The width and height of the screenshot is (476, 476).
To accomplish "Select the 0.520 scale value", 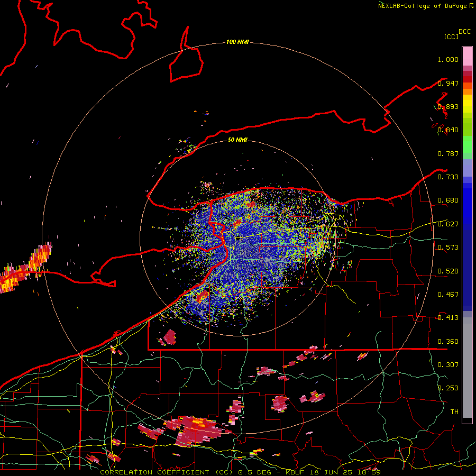I will click(x=448, y=271).
